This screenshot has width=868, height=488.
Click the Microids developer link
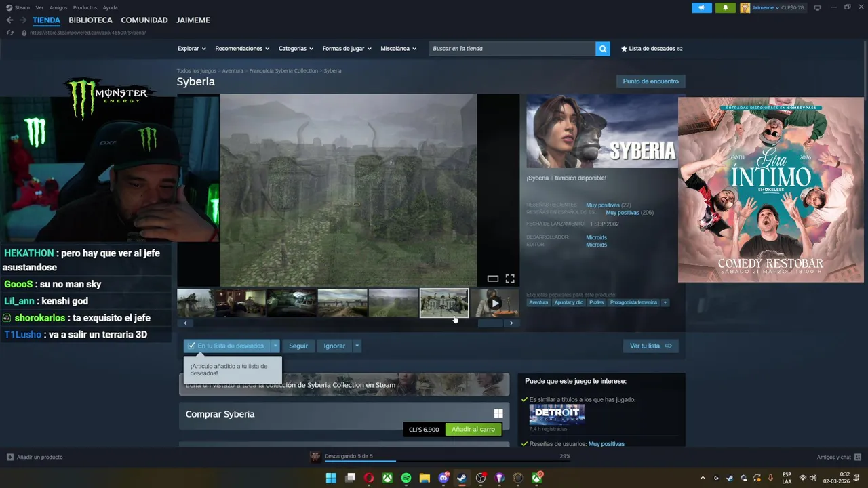[x=596, y=237]
